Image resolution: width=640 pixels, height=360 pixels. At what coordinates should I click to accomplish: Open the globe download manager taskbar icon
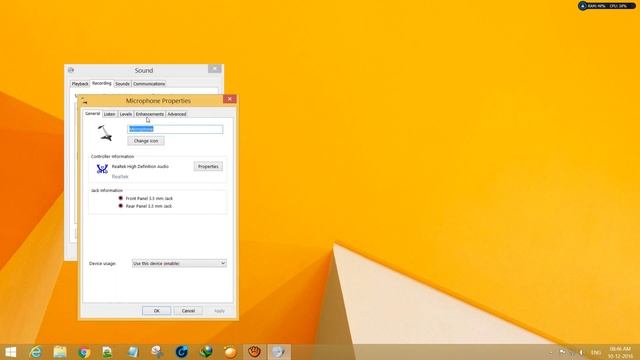click(x=206, y=352)
